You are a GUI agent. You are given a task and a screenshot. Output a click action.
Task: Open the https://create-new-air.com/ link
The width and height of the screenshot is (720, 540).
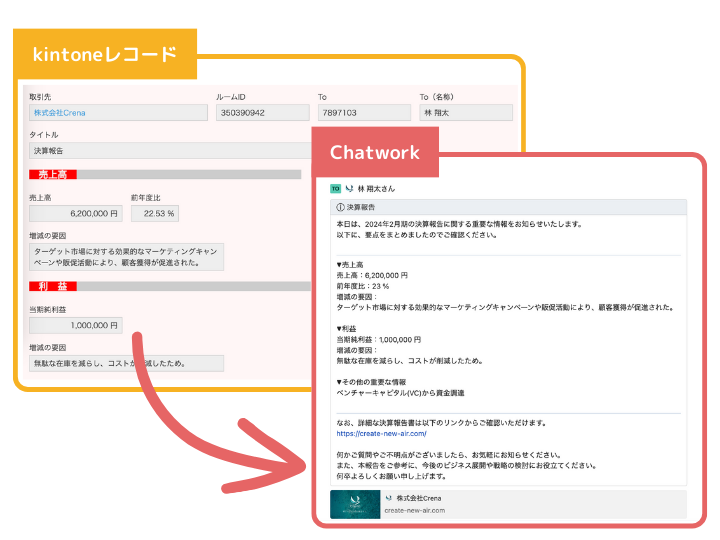pos(381,433)
